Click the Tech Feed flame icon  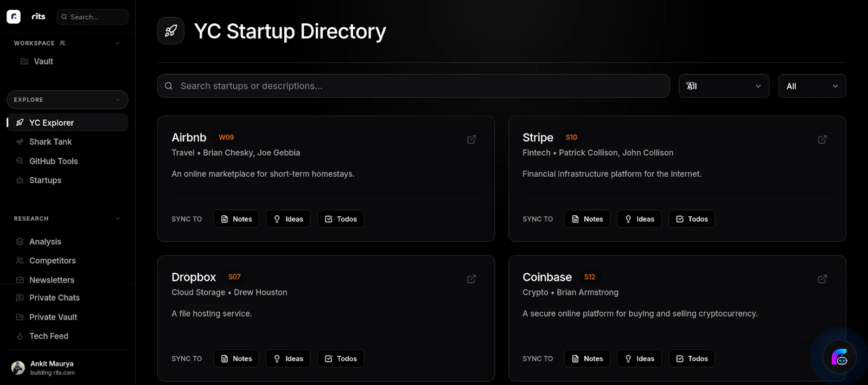pos(20,336)
